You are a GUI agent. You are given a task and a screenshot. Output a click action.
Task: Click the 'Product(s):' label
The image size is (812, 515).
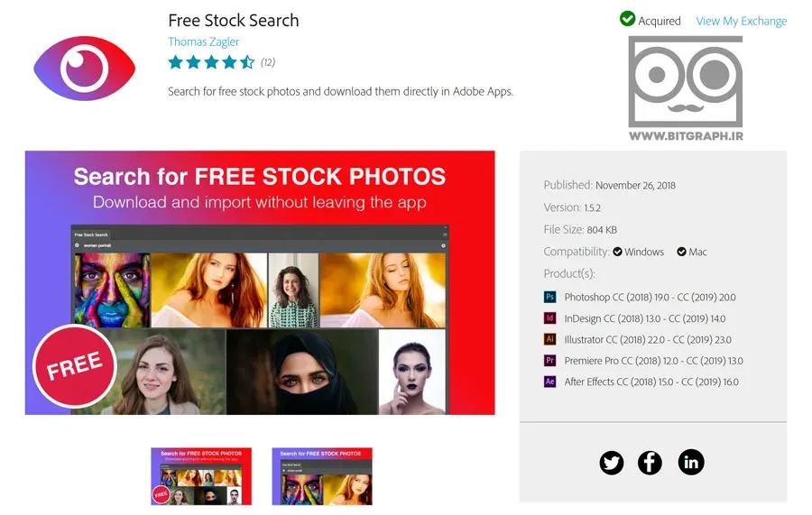pyautogui.click(x=569, y=273)
